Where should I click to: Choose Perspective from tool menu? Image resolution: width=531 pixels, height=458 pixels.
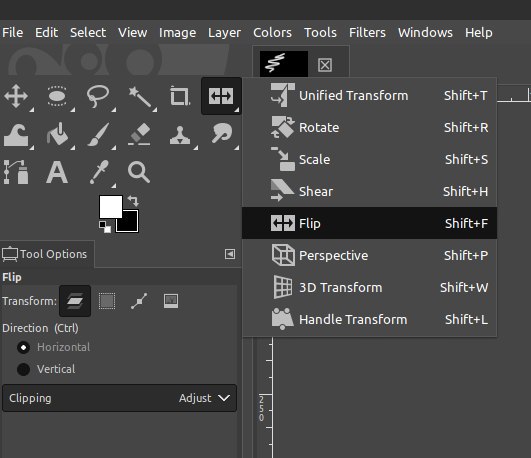pyautogui.click(x=369, y=255)
